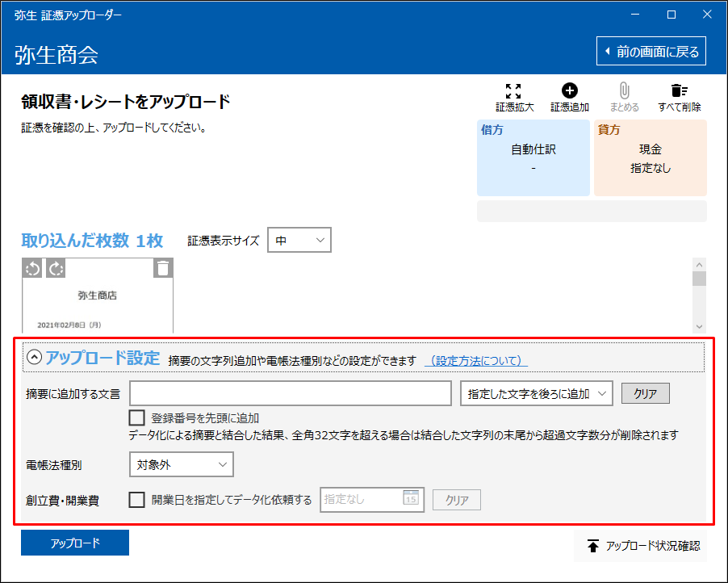Clear the 摘要に追加する文言 field with クリア
This screenshot has width=728, height=583.
pyautogui.click(x=646, y=393)
